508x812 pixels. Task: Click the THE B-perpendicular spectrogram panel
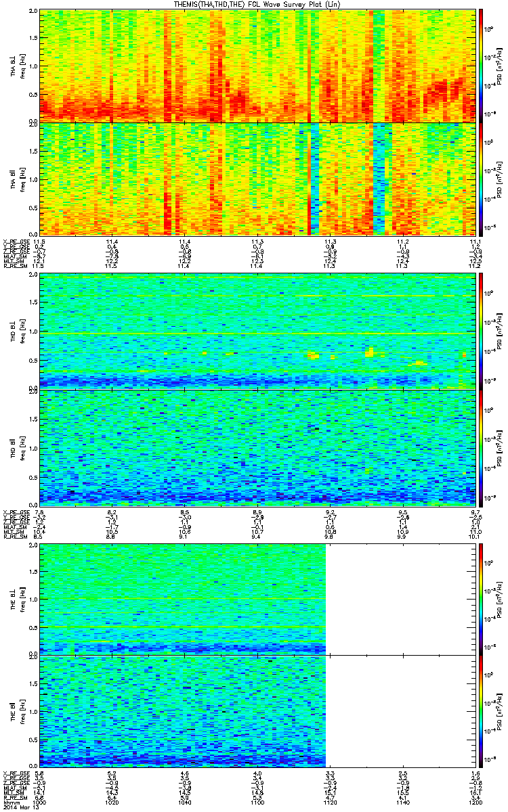tap(258, 600)
